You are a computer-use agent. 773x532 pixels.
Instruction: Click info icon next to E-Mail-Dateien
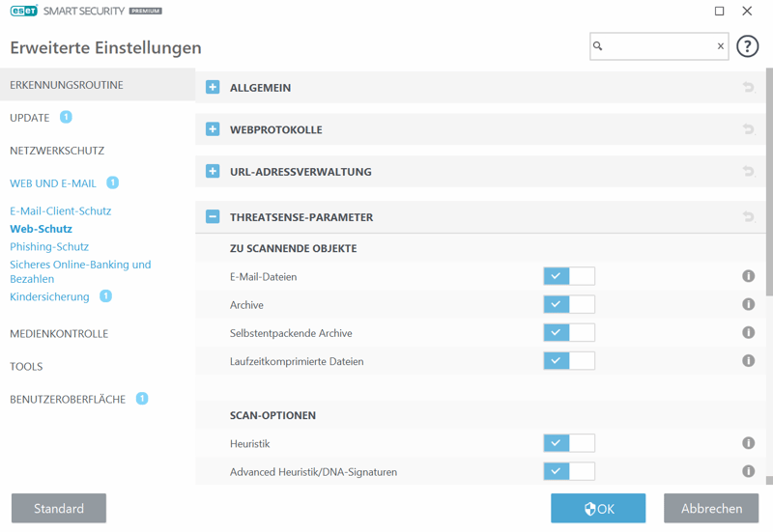pyautogui.click(x=748, y=276)
